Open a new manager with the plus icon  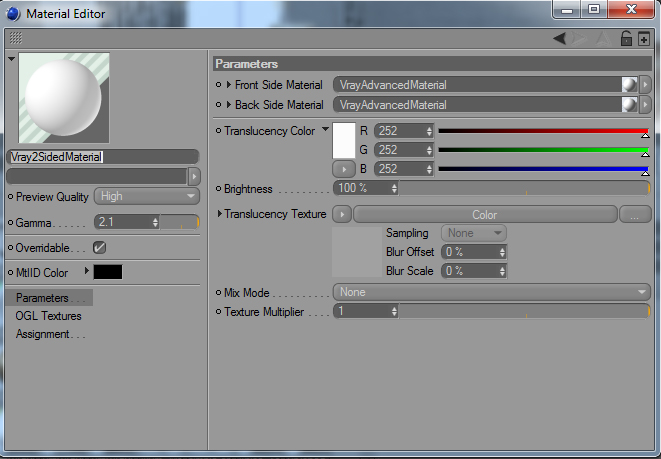[644, 39]
